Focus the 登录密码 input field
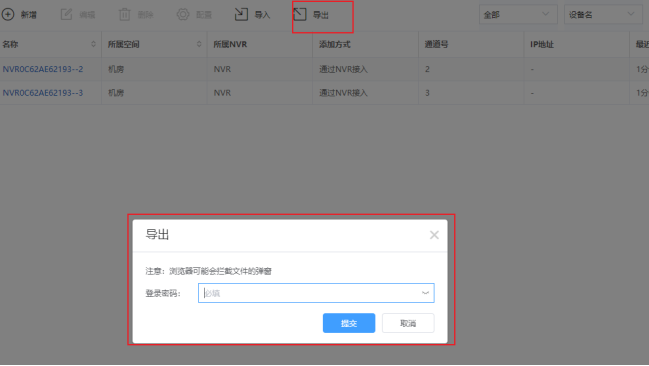The height and width of the screenshot is (366, 649). click(x=316, y=293)
